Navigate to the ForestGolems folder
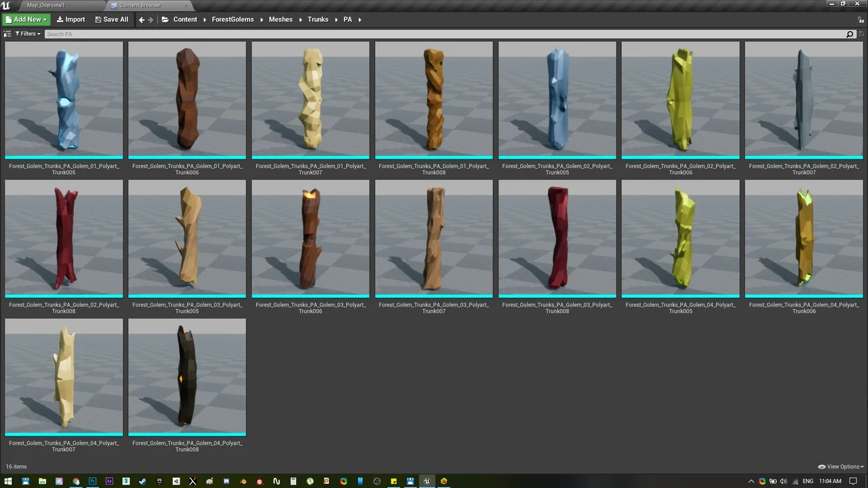Image resolution: width=868 pixels, height=488 pixels. pyautogui.click(x=233, y=19)
